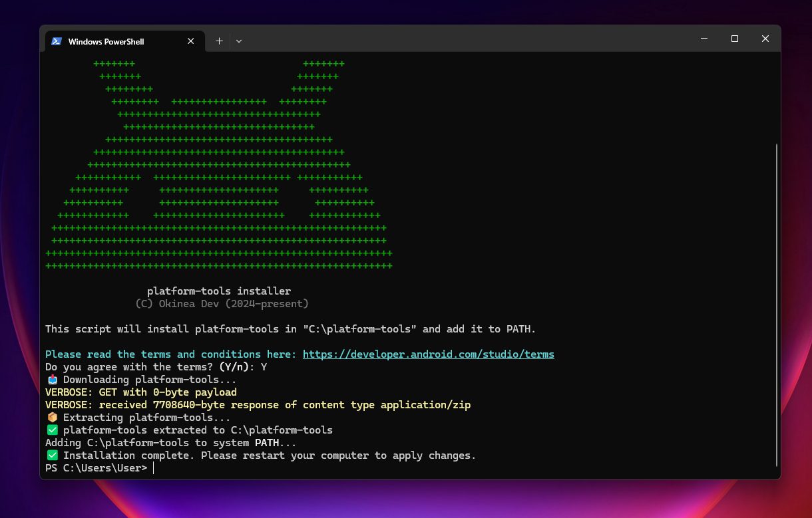
Task: Click the green ASCII art Android logo
Action: point(219,166)
